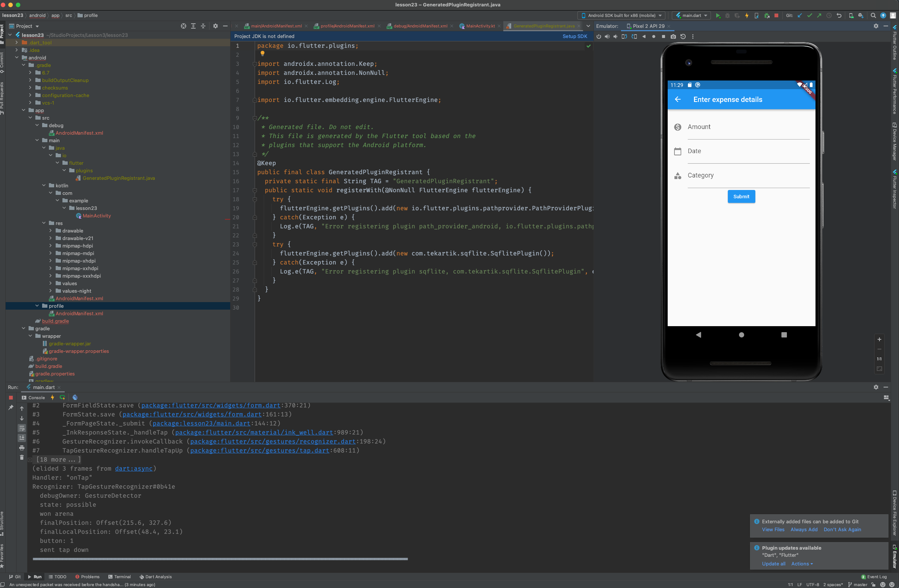The height and width of the screenshot is (588, 899).
Task: Take an emulator screenshot with camera icon
Action: pos(673,36)
